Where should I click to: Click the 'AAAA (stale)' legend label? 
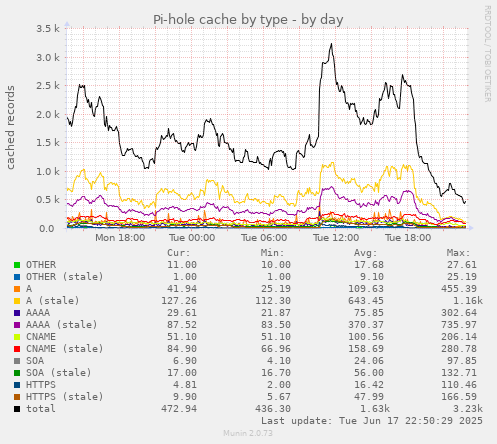click(x=62, y=325)
